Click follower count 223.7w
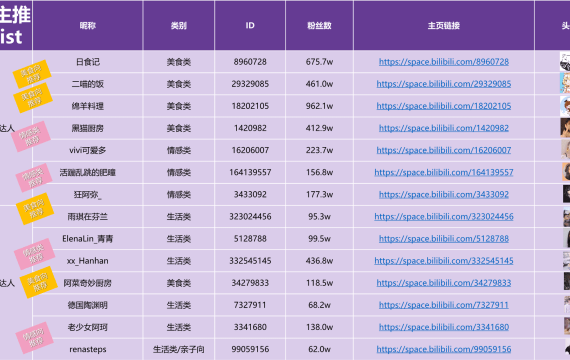The height and width of the screenshot is (360, 570). click(319, 150)
